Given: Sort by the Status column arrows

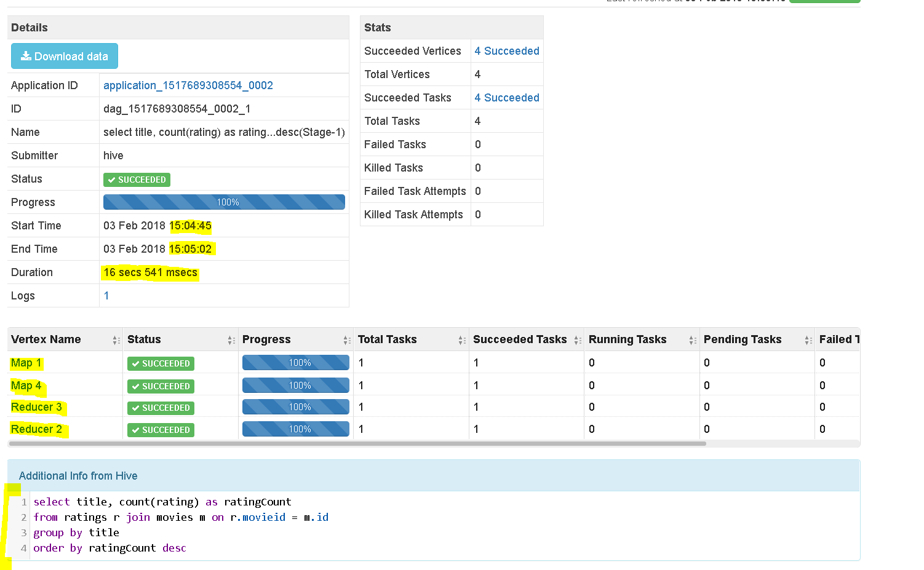Looking at the screenshot, I should click(231, 340).
